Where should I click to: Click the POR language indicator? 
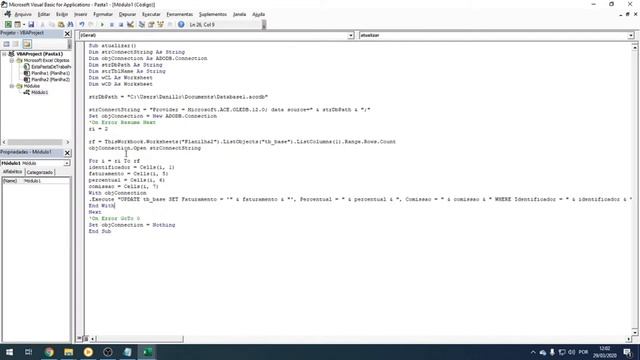[x=583, y=352]
